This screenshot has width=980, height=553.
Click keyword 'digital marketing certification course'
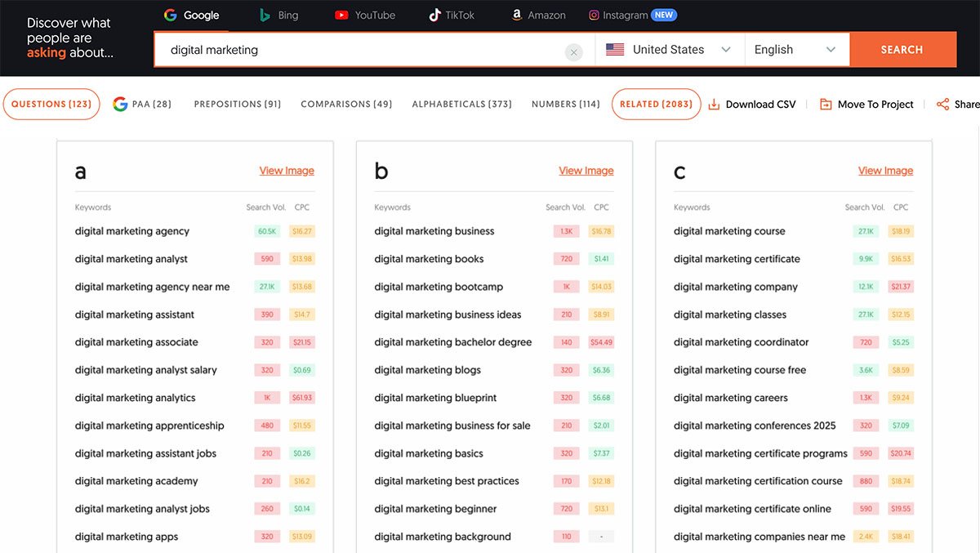coord(758,481)
